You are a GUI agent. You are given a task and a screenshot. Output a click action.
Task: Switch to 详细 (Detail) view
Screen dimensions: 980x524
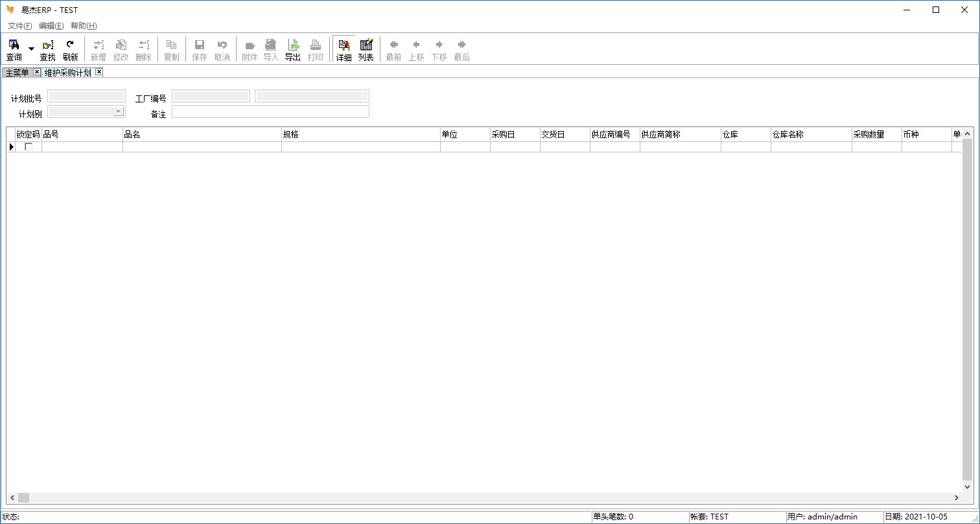point(344,49)
